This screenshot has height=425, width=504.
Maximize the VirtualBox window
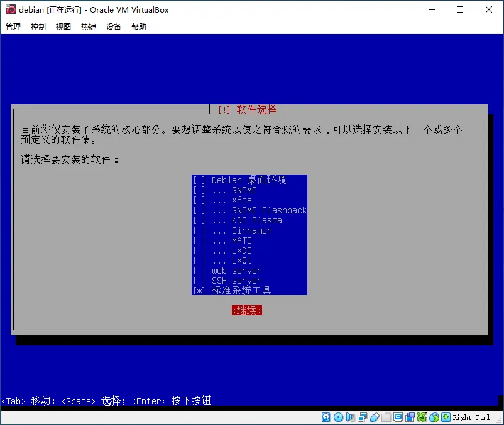460,9
